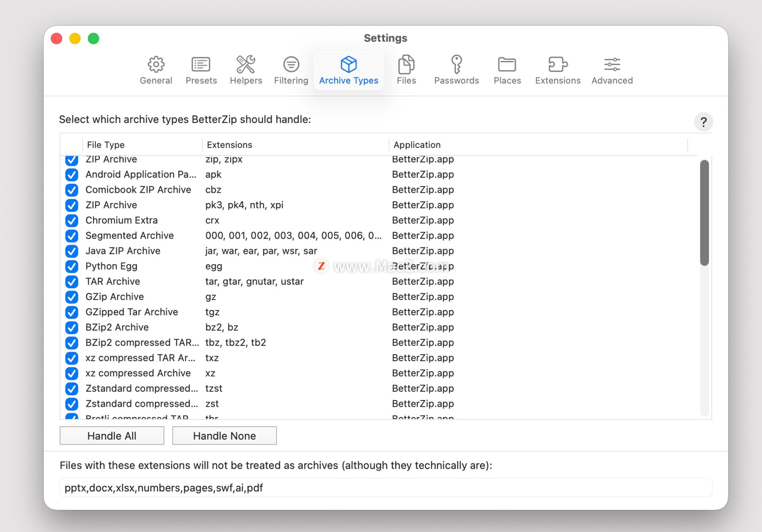Disable the Java ZIP Archive checkbox
This screenshot has width=762, height=532.
click(x=72, y=251)
